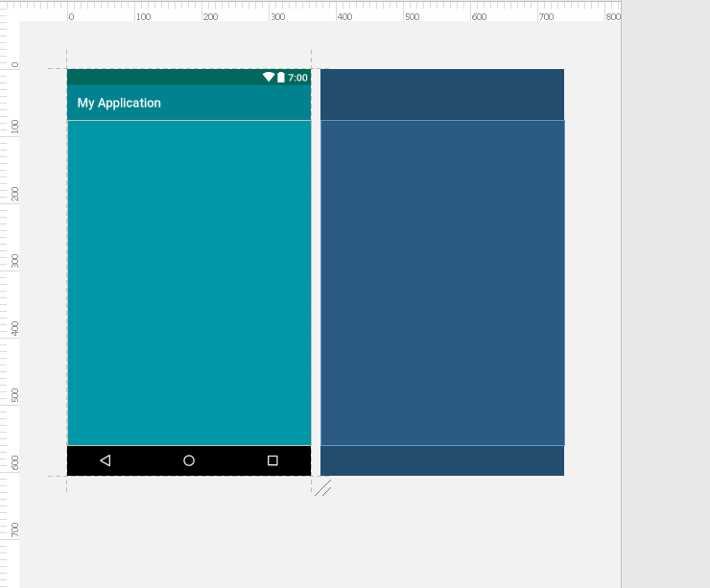Image resolution: width=710 pixels, height=588 pixels.
Task: Select the blueprint view content area
Action: click(x=442, y=283)
